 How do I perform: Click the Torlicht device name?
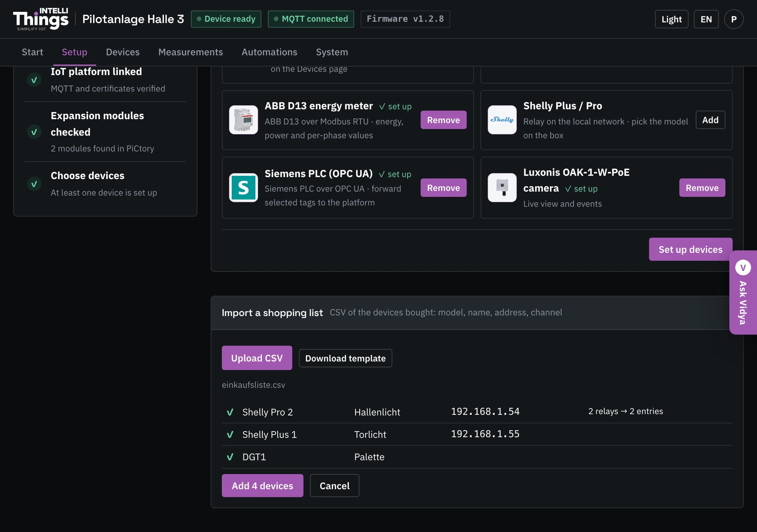(370, 434)
